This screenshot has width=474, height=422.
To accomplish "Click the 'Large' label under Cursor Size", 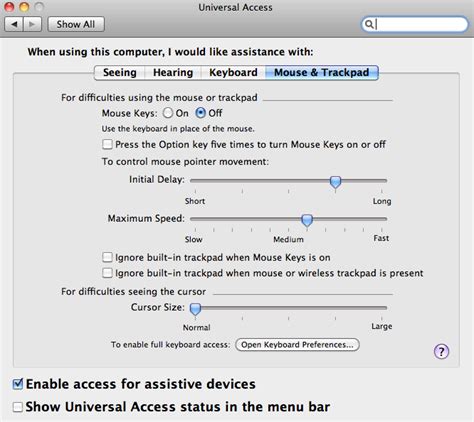I will coord(382,326).
